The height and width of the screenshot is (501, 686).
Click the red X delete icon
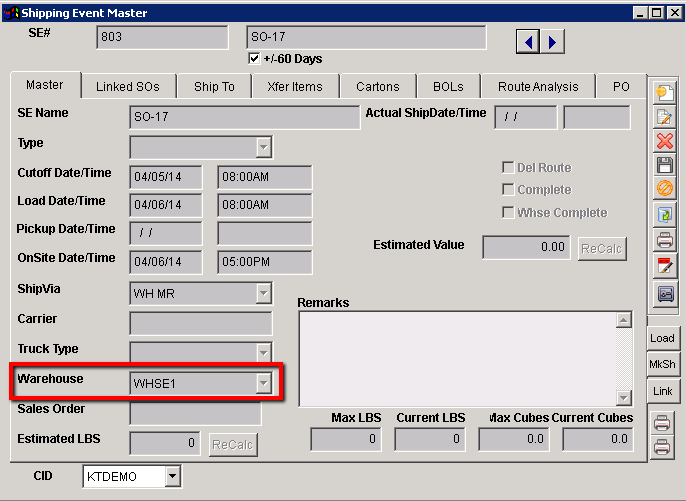coord(664,141)
